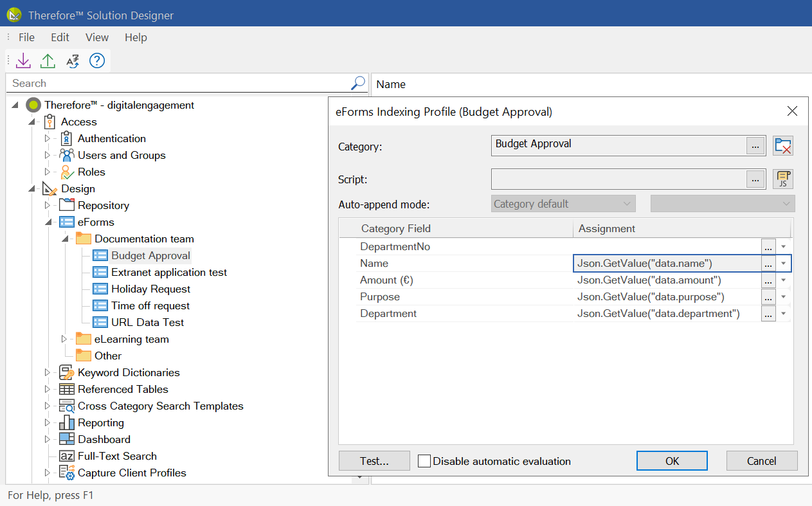
Task: Click the Script input field
Action: click(618, 179)
